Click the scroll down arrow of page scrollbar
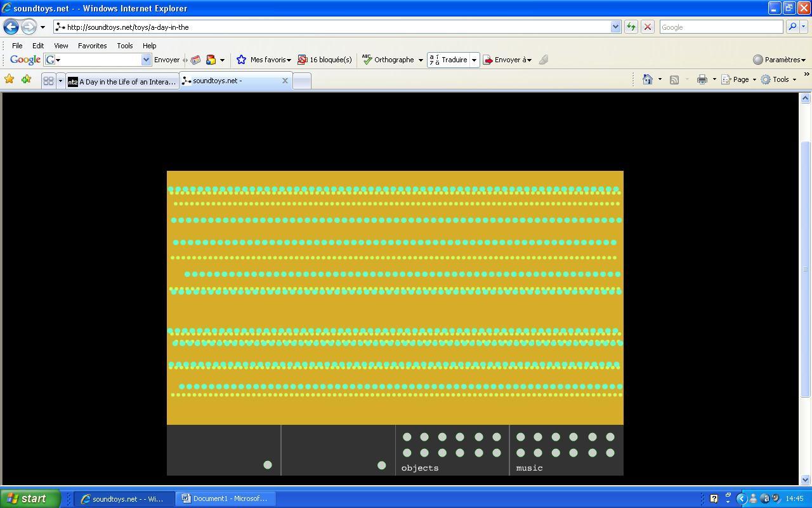This screenshot has width=812, height=508. (805, 480)
